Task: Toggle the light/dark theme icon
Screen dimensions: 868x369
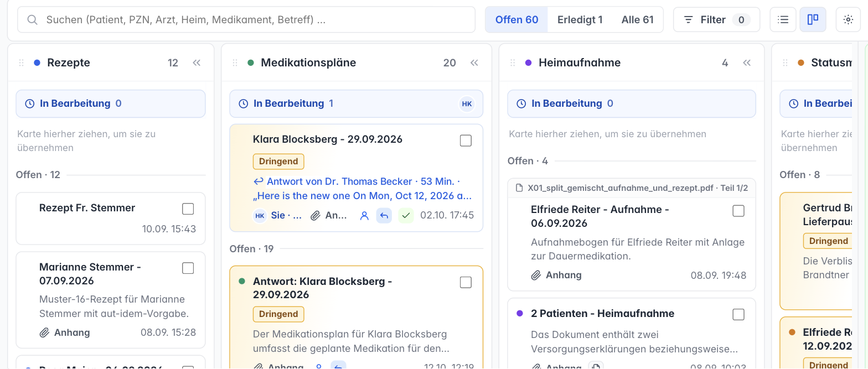Action: 848,20
